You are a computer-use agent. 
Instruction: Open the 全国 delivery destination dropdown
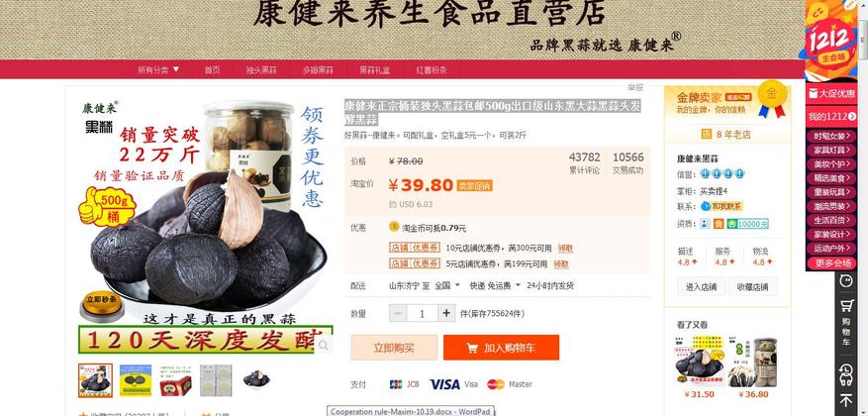coord(447,286)
